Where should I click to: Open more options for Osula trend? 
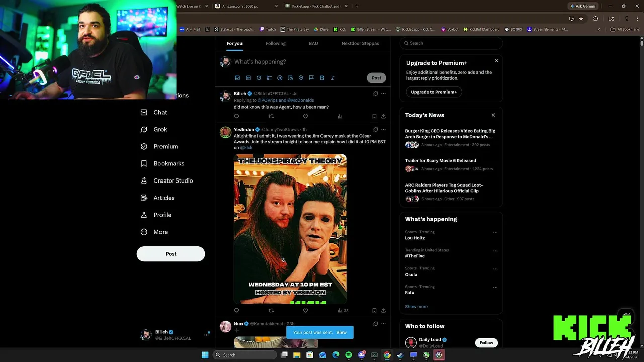[x=495, y=269]
